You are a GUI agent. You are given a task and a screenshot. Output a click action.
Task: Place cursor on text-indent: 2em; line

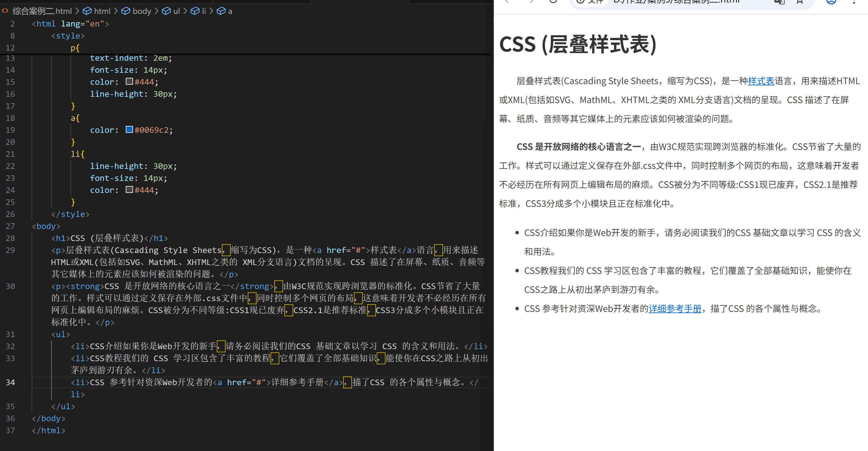[x=131, y=58]
